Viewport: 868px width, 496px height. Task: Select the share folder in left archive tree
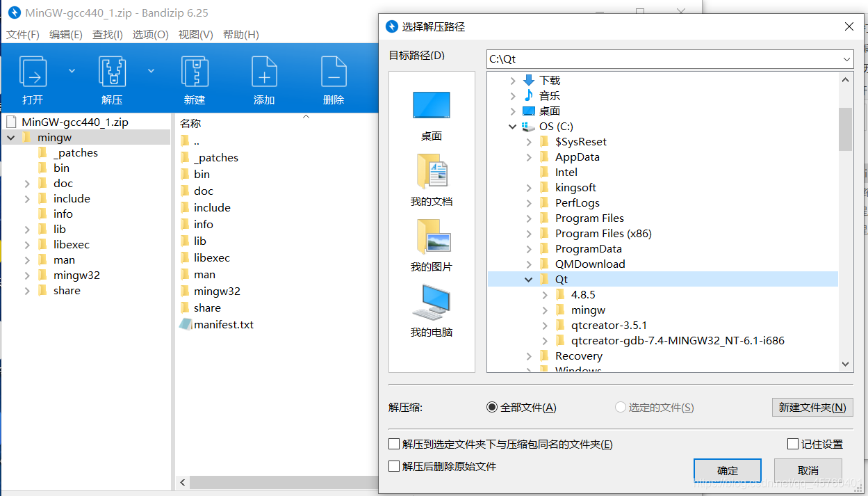67,291
